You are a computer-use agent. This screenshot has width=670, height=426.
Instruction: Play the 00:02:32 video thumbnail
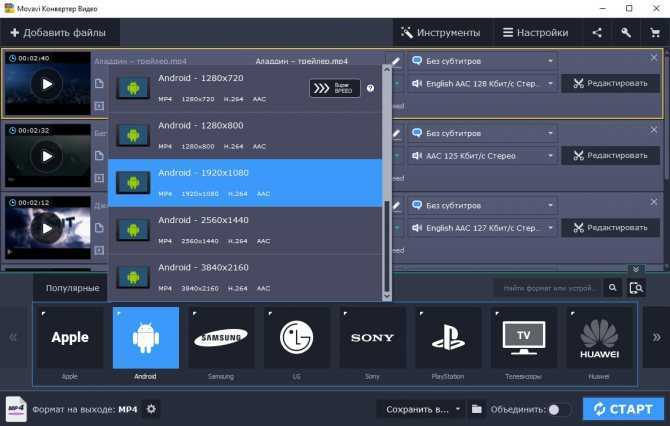pos(47,156)
